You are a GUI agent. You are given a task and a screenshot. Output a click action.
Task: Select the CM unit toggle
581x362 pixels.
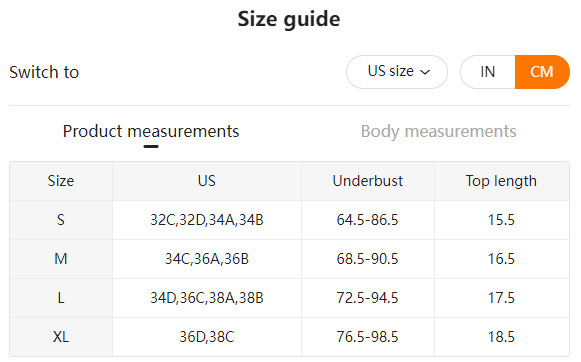542,72
